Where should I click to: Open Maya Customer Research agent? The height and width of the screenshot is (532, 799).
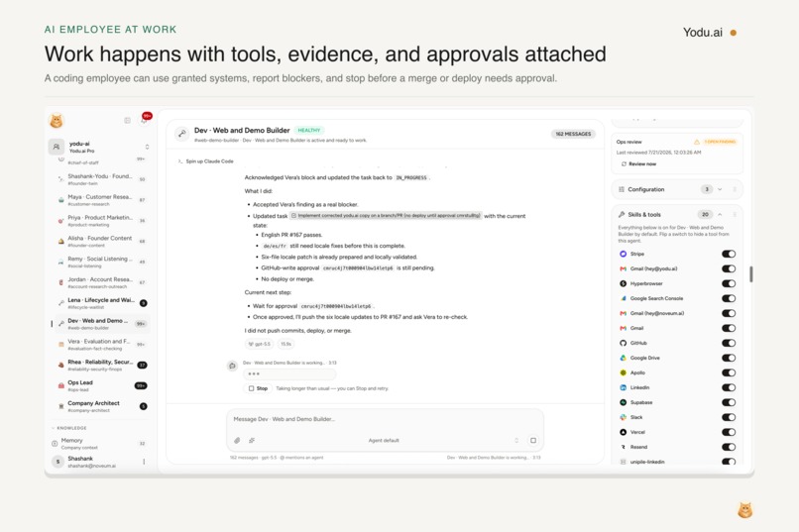tap(100, 199)
